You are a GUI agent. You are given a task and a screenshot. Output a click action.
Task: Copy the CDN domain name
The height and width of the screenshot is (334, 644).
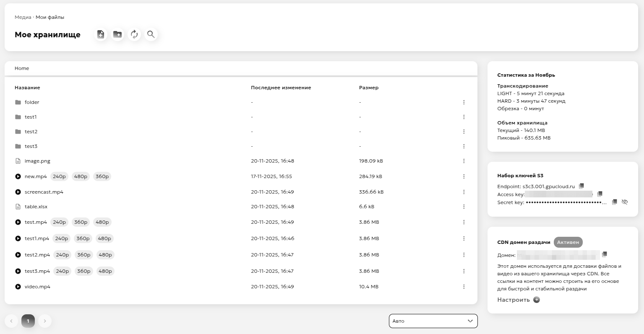605,254
